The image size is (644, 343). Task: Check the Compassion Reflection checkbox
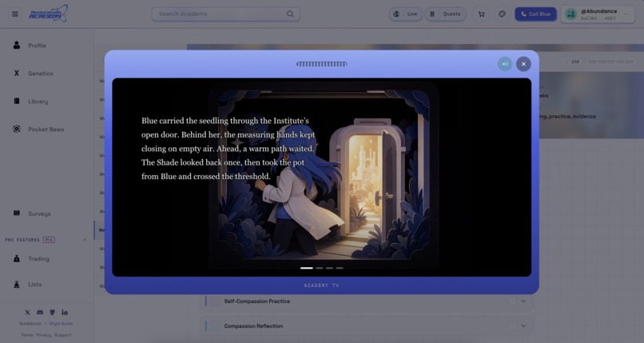511,325
